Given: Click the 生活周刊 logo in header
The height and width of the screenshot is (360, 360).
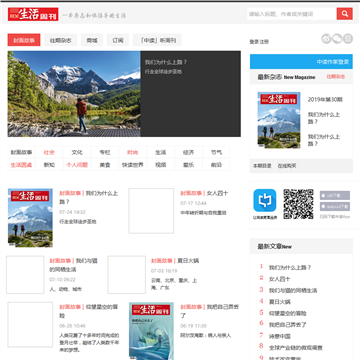Looking at the screenshot, I should point(33,14).
